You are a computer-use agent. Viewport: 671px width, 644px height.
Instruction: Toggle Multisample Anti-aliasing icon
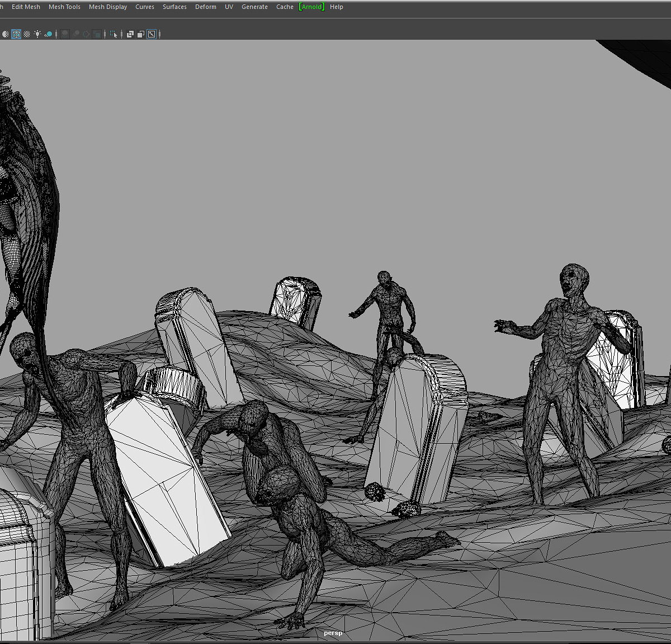(86, 34)
